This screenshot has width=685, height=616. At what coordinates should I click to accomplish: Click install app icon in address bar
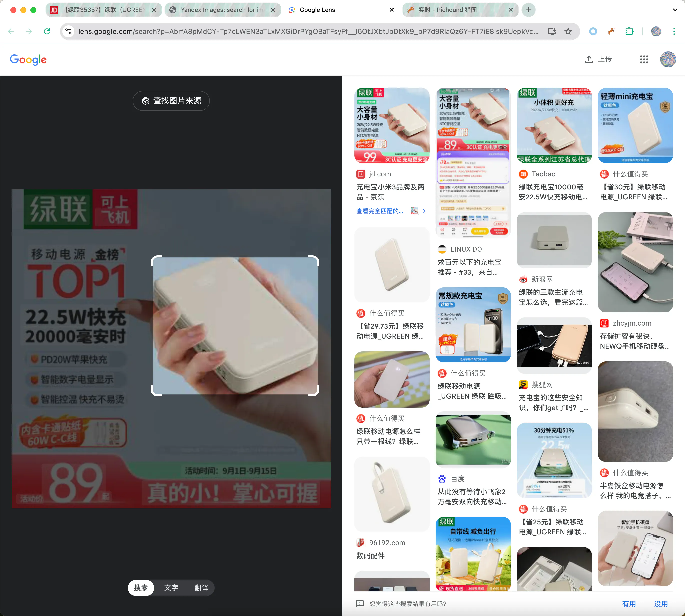[552, 31]
